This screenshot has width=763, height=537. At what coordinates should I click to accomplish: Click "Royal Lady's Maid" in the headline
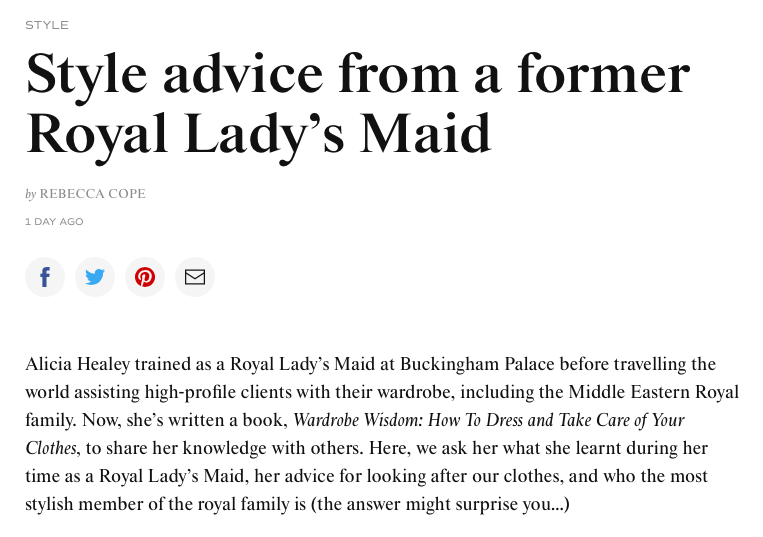259,135
